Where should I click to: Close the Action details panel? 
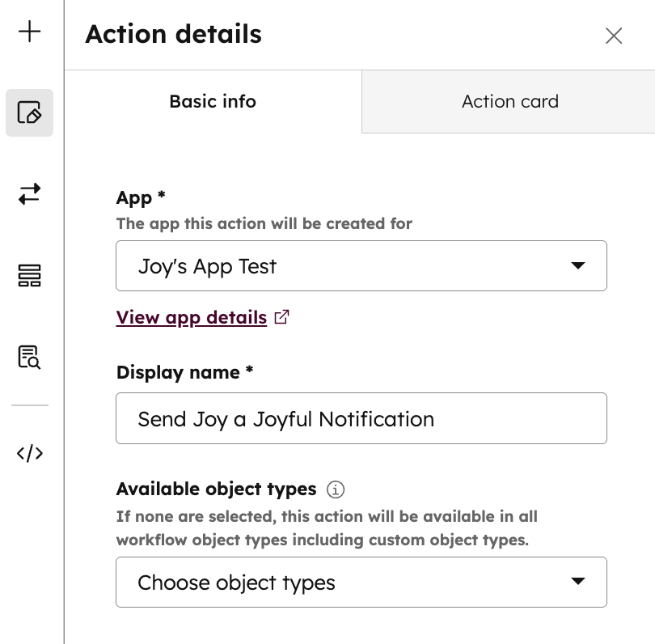coord(614,36)
